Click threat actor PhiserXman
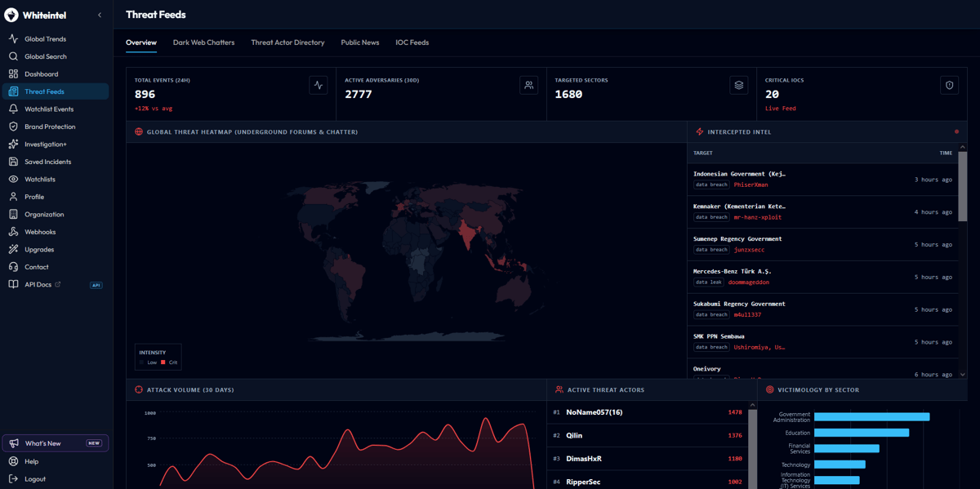This screenshot has height=489, width=980. 751,185
